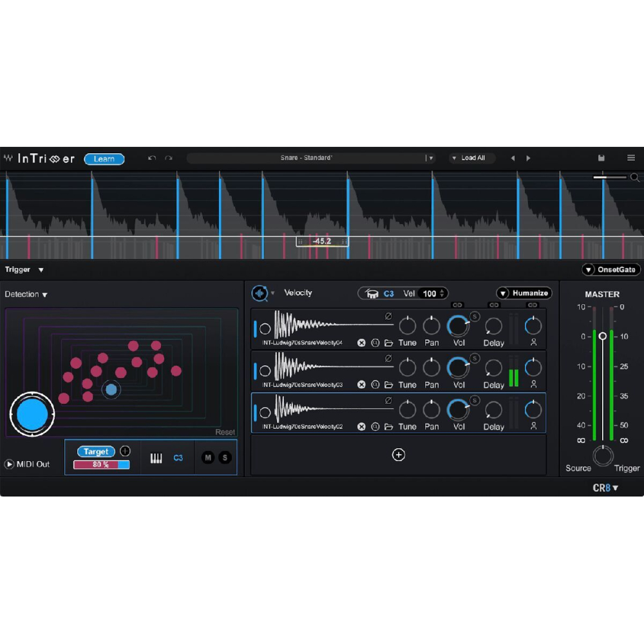Mute the trigger with the M button
This screenshot has height=644, width=644.
click(208, 457)
